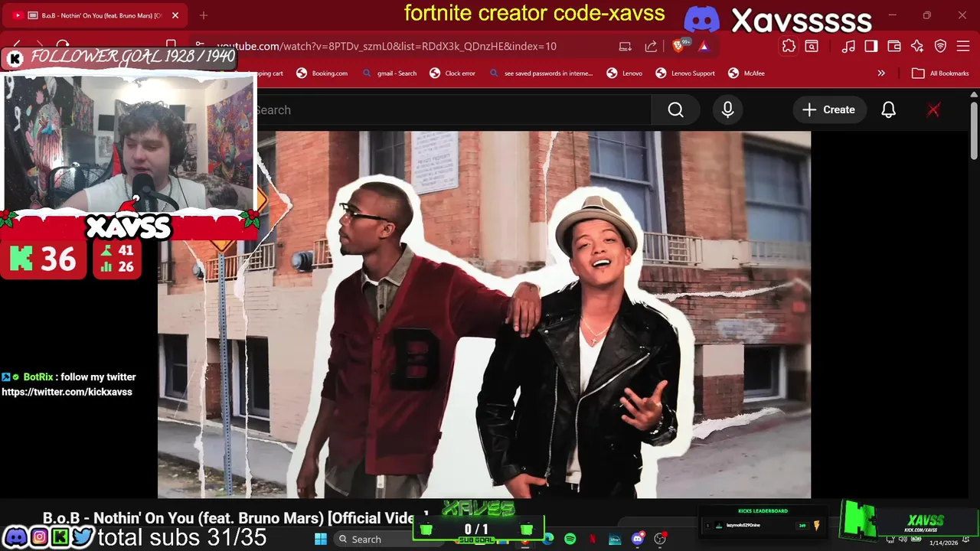
Task: Expand hidden bookmarks chevron
Action: coord(881,73)
